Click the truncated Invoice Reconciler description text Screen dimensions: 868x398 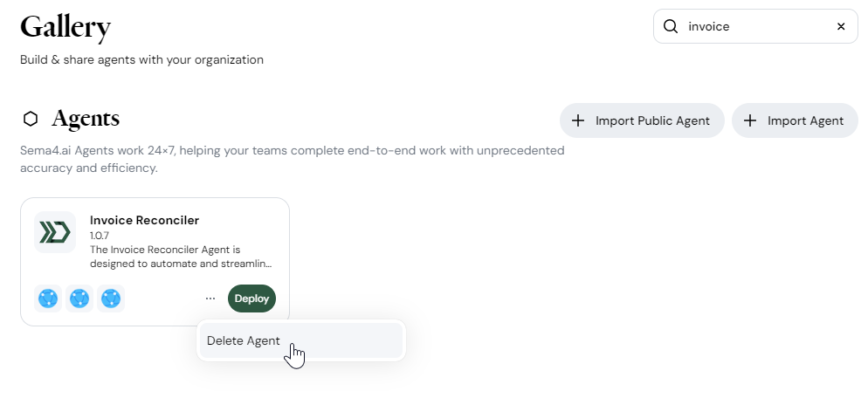(181, 257)
